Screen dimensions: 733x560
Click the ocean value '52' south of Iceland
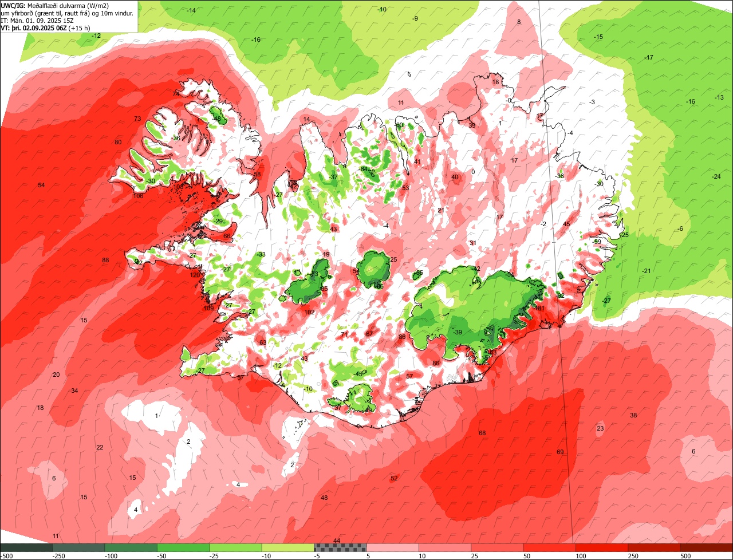click(394, 478)
